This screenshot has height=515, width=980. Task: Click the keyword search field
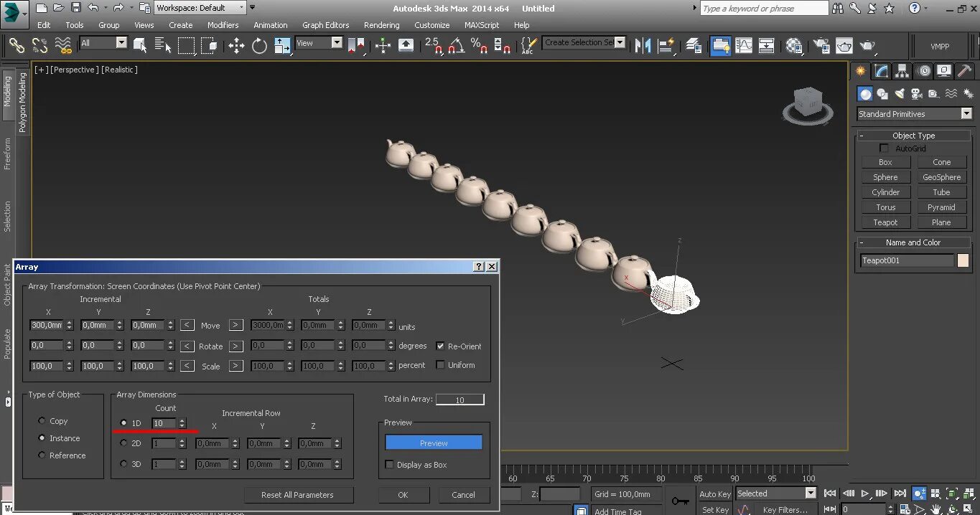point(764,8)
